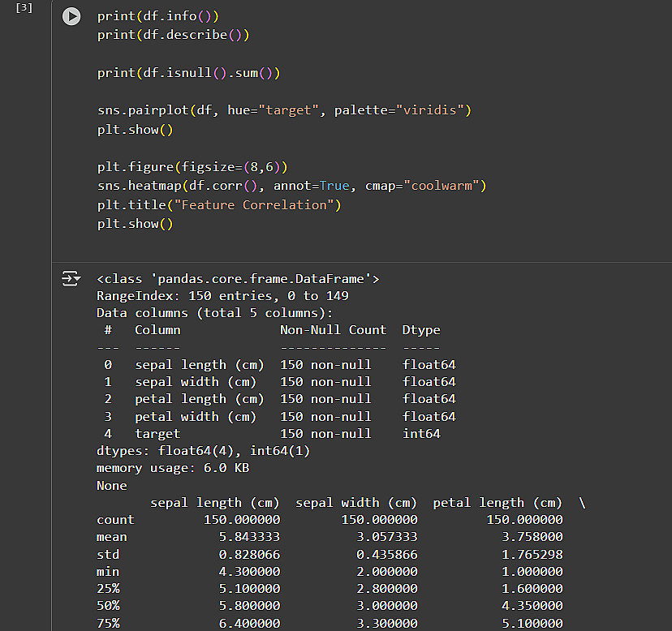Click the target int64 info row
The image size is (672, 631).
pyautogui.click(x=276, y=434)
